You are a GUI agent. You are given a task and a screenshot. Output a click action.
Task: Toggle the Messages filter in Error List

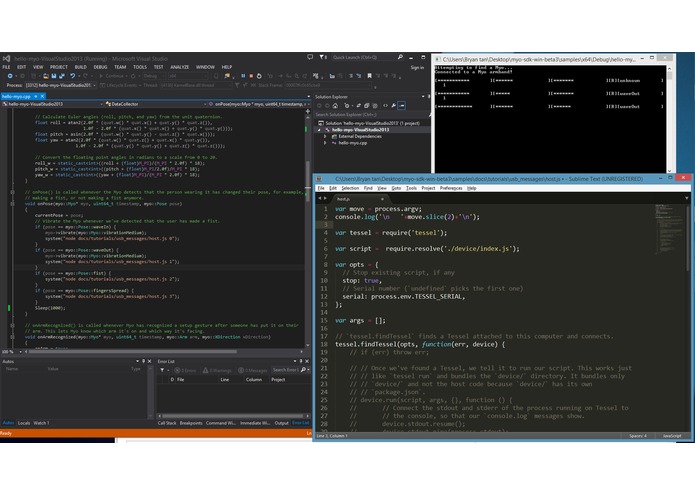[253, 370]
